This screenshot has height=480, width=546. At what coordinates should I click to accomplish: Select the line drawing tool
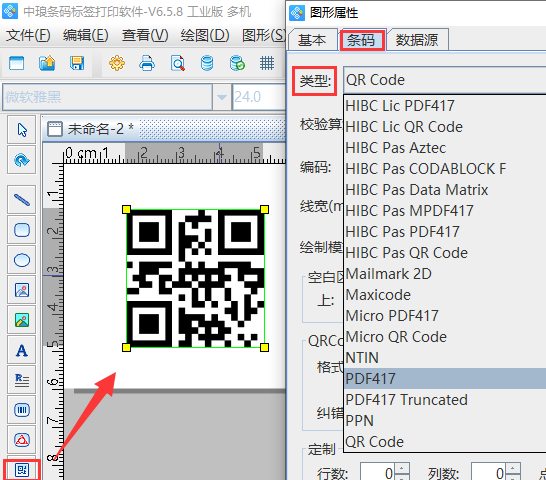22,200
